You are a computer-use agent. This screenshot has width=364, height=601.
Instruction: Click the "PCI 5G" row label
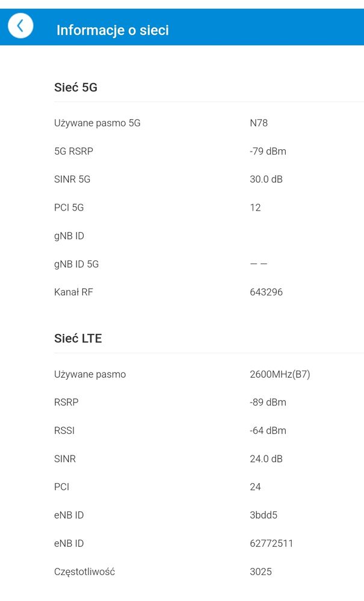(x=69, y=208)
